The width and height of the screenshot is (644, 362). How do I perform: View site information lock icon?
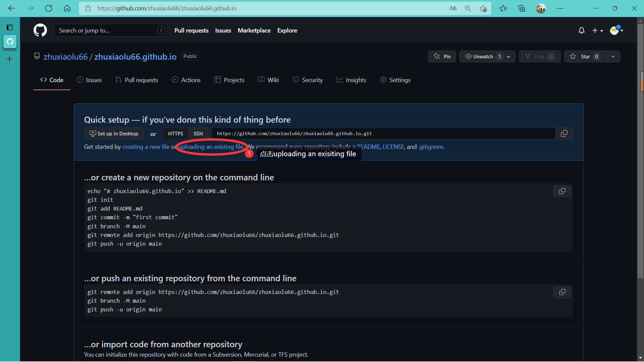88,8
